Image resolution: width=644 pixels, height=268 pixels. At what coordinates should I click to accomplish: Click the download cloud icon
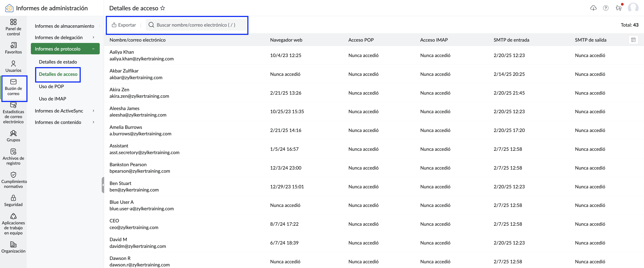coord(593,8)
